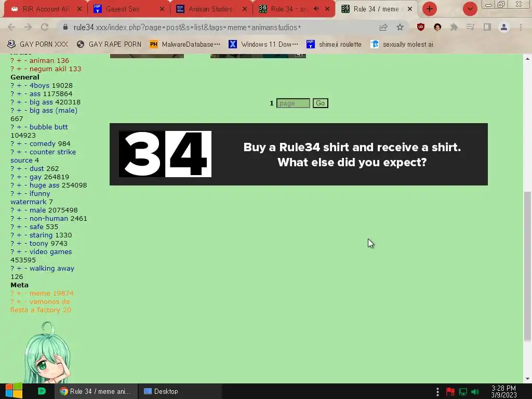Viewport: 532px width, 399px height.
Task: Open the MalwareDatabase bookmark
Action: coord(185,44)
